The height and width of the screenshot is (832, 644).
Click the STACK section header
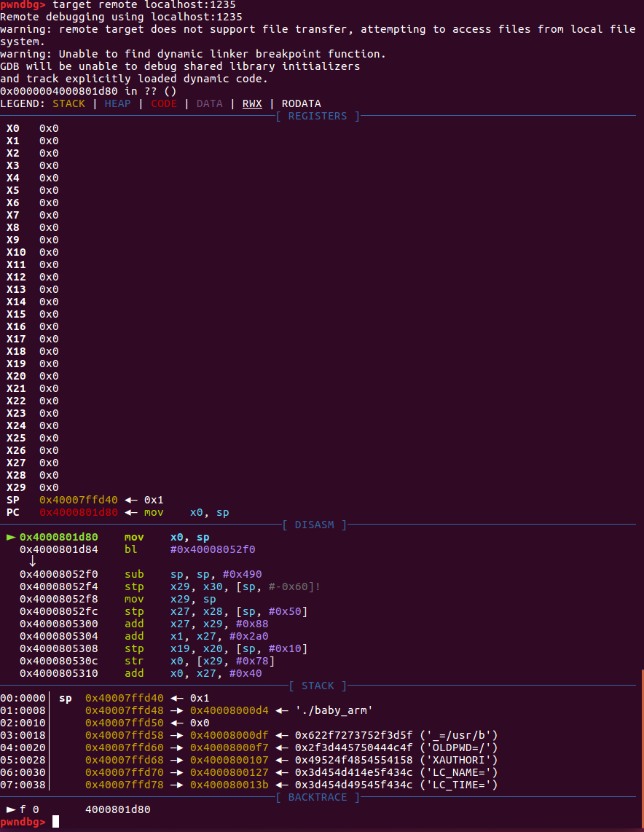click(317, 686)
